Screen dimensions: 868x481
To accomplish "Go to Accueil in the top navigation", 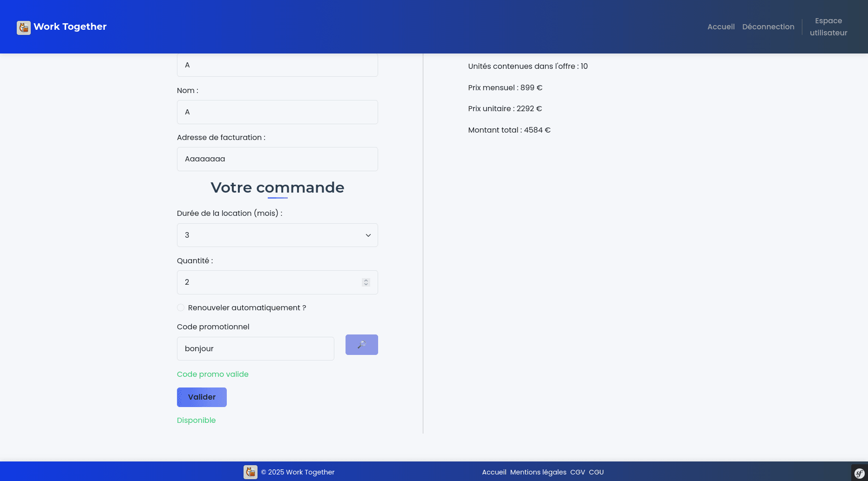I will coord(720,27).
